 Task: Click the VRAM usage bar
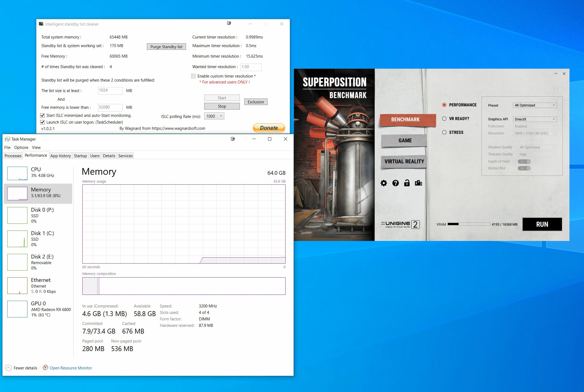click(x=469, y=224)
